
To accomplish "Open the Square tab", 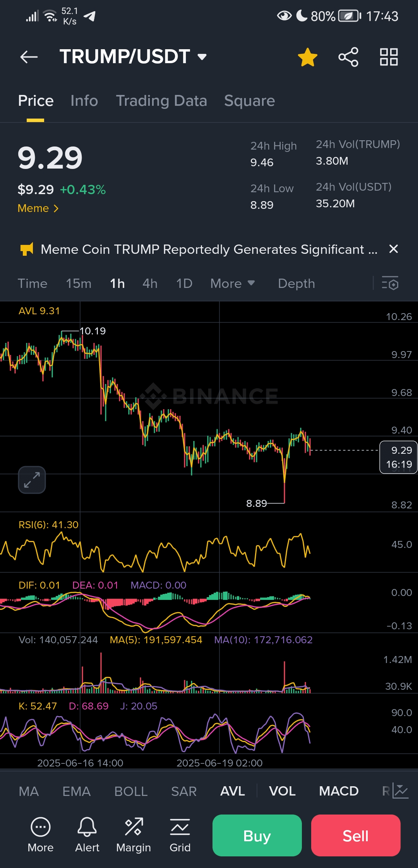I will [250, 101].
